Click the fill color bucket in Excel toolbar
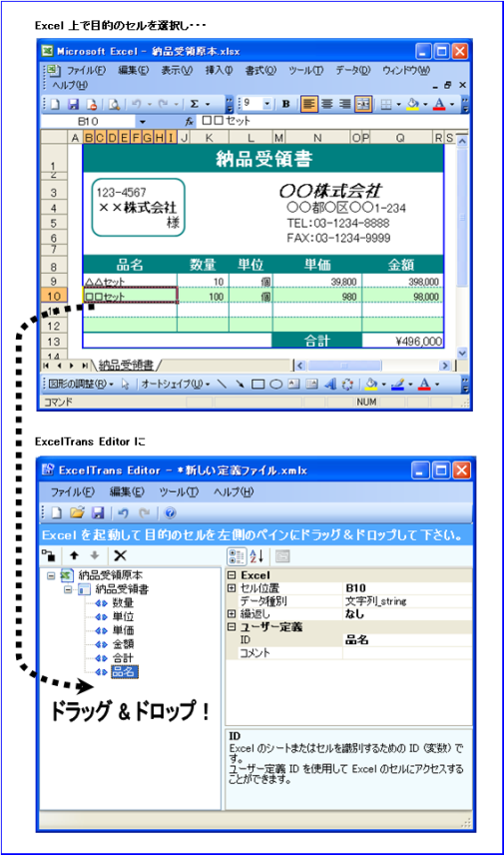 [x=413, y=104]
